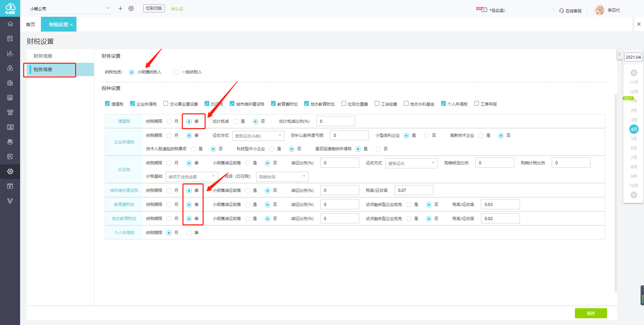This screenshot has height=325, width=644.
Task: Click the 城市维护建设税 row label
Action: tap(124, 191)
